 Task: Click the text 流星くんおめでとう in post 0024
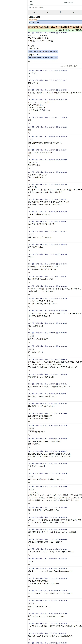(x=36, y=326)
